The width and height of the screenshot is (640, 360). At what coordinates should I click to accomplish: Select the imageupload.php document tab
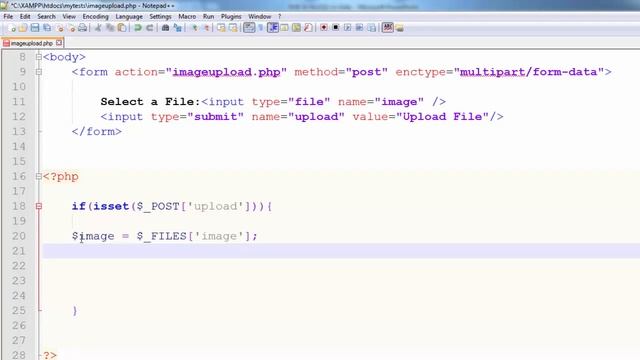32,43
